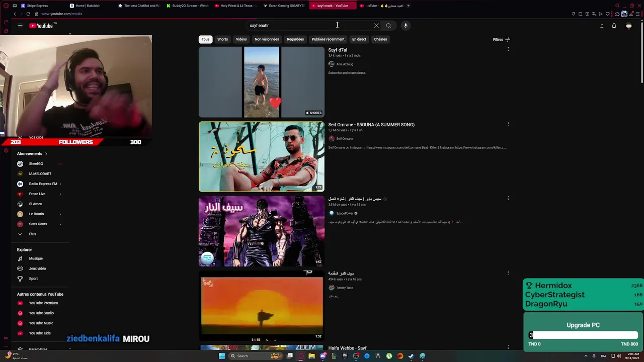Open the YouTube create/upload icon

coord(602,26)
